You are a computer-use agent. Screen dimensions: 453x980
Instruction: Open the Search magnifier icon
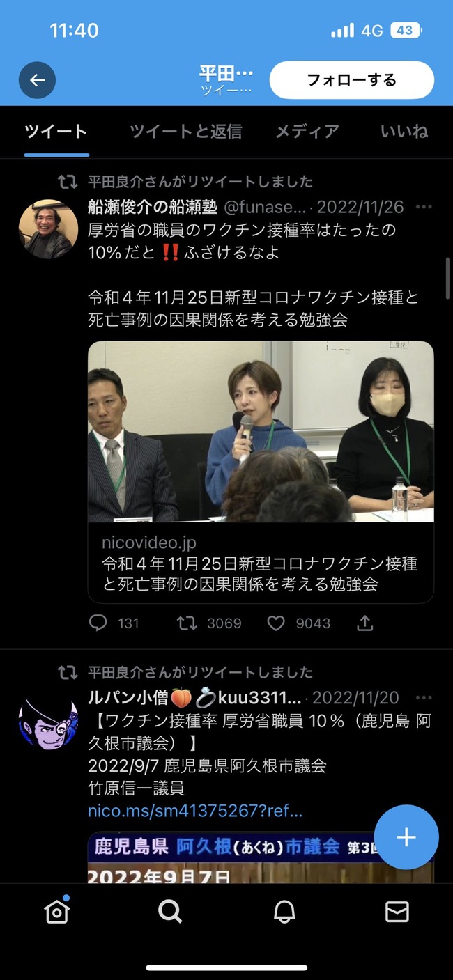[x=170, y=910]
